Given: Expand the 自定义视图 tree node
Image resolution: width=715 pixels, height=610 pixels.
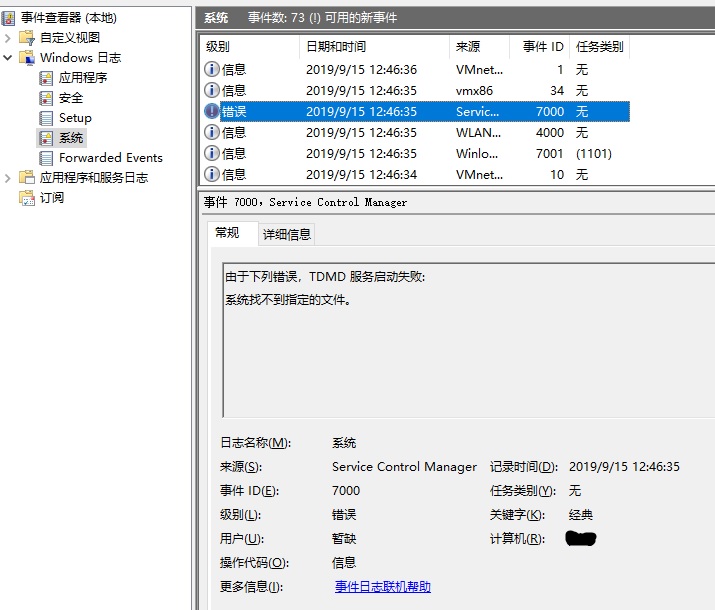Looking at the screenshot, I should tap(8, 38).
